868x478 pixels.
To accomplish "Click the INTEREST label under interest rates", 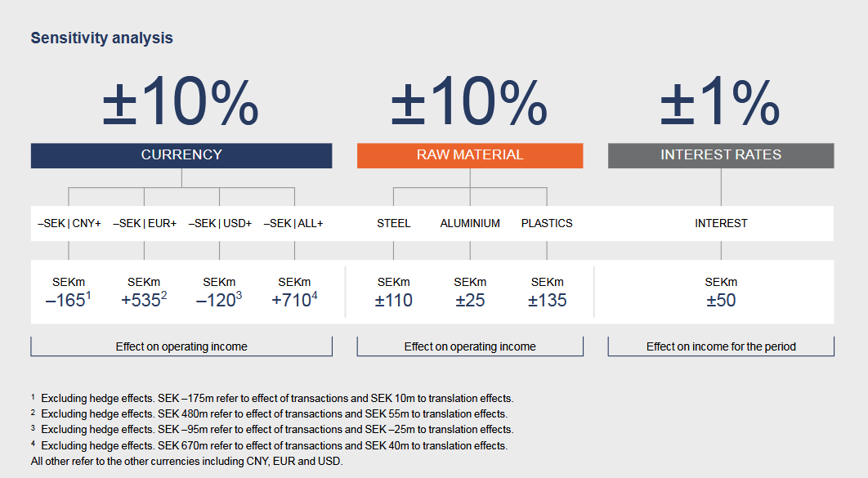I will pyautogui.click(x=721, y=223).
